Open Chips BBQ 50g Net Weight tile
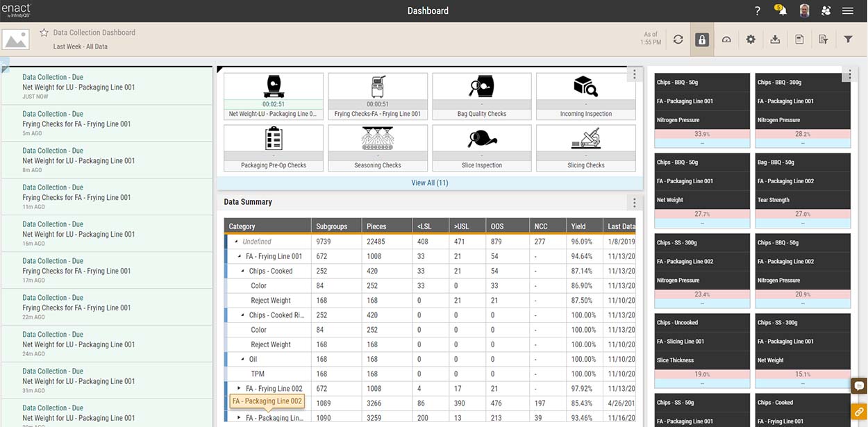 (x=702, y=190)
